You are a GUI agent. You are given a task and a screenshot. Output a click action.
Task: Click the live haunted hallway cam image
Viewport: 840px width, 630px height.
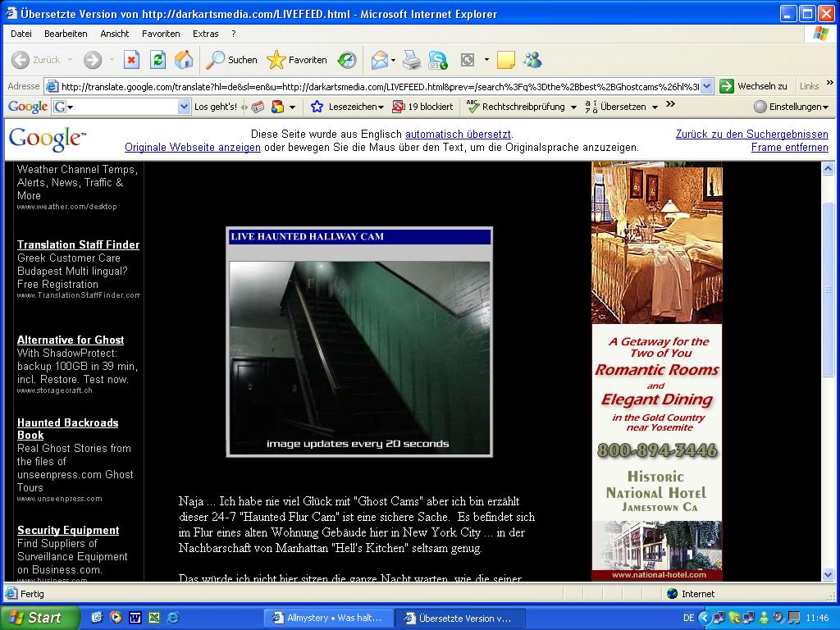click(x=359, y=358)
